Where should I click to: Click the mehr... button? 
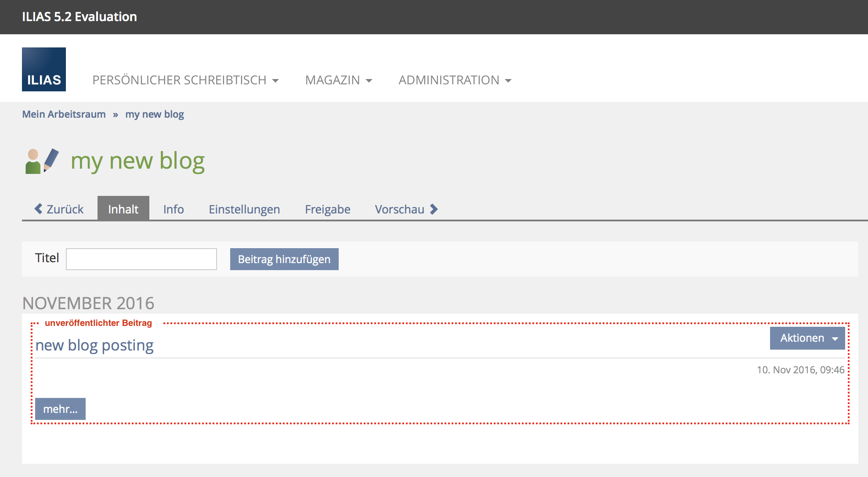pos(60,409)
